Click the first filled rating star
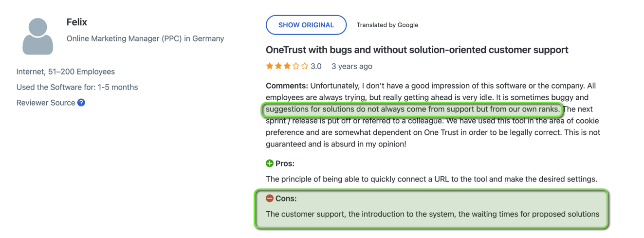644x238 pixels. [x=270, y=66]
